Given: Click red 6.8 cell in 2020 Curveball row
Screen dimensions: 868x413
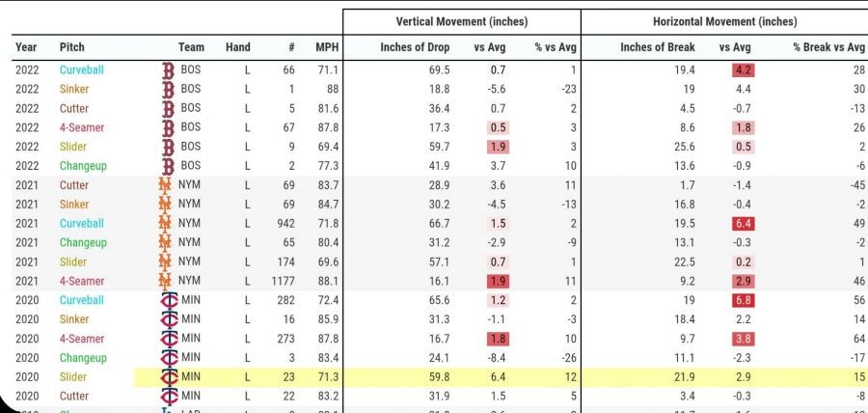Looking at the screenshot, I should [x=742, y=300].
